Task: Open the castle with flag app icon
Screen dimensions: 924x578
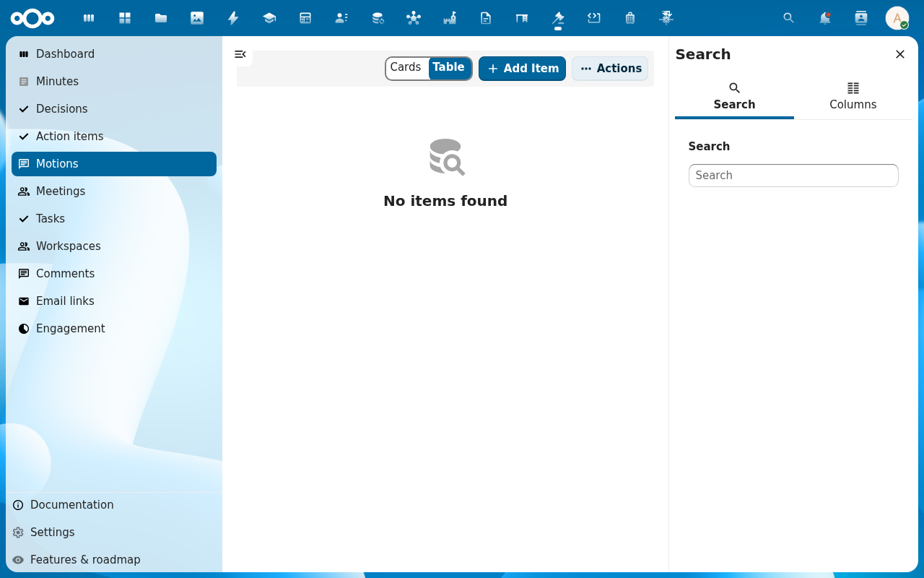Action: pos(450,18)
